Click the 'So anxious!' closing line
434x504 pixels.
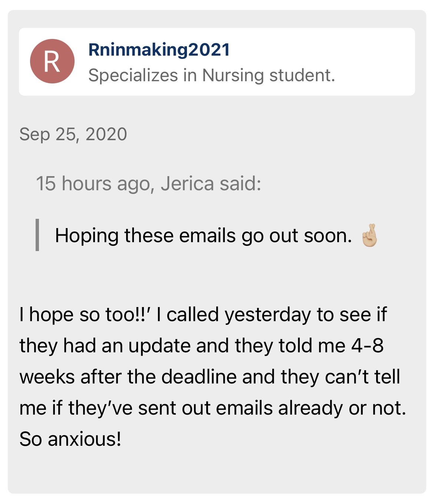click(70, 439)
